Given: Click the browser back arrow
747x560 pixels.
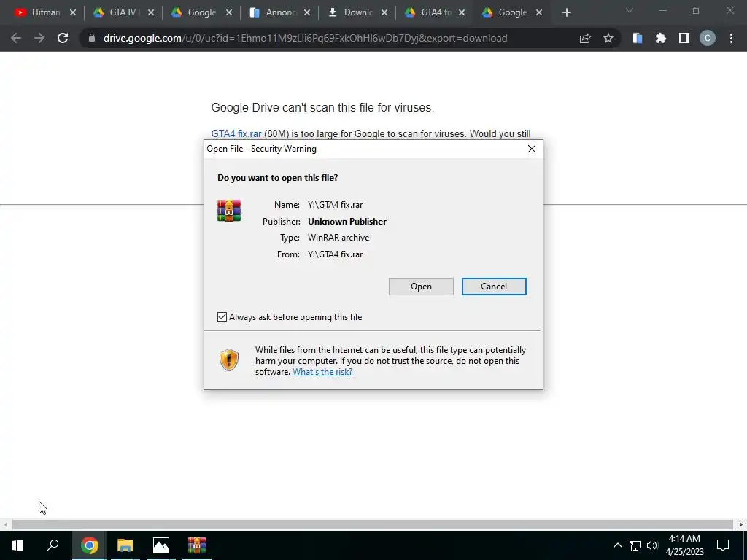Looking at the screenshot, I should [16, 38].
